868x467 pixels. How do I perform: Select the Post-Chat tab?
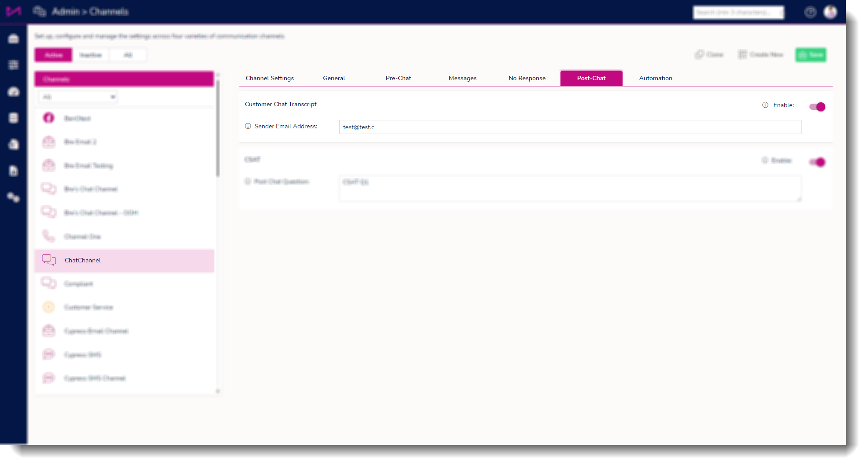click(591, 78)
